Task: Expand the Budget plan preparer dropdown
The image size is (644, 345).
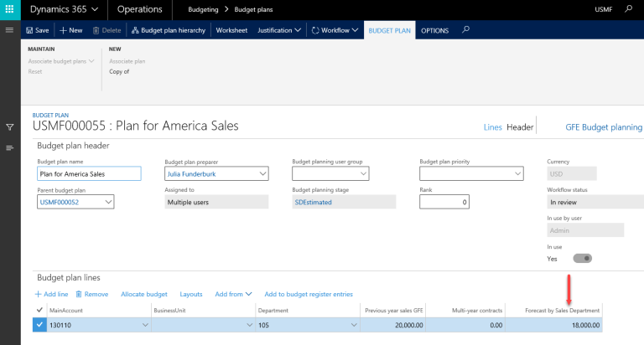Action: pos(262,174)
